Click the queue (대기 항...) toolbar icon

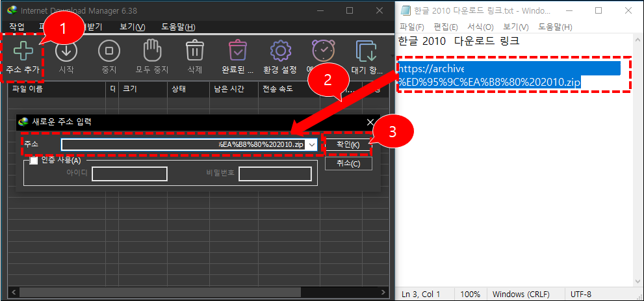[x=365, y=51]
